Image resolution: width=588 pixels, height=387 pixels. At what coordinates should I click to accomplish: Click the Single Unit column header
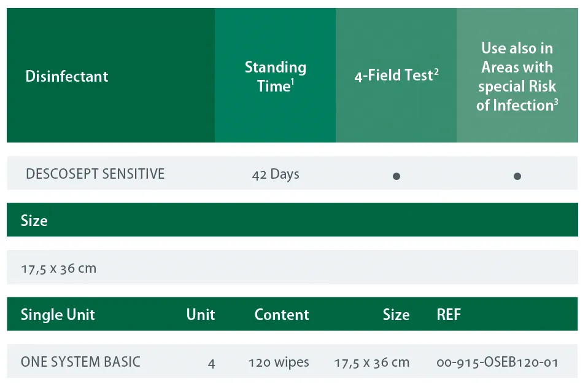[x=58, y=315]
